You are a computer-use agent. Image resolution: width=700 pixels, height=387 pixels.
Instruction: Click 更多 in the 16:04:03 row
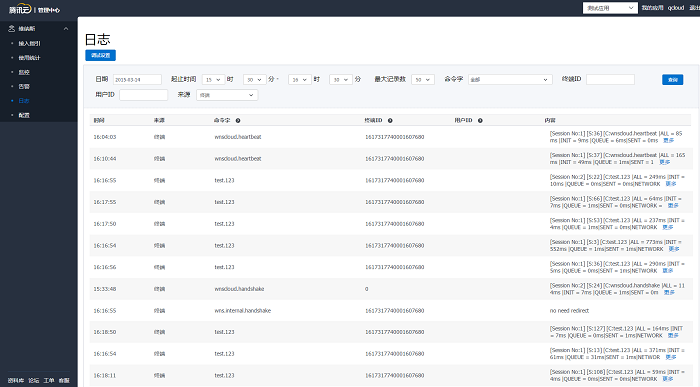(668, 141)
